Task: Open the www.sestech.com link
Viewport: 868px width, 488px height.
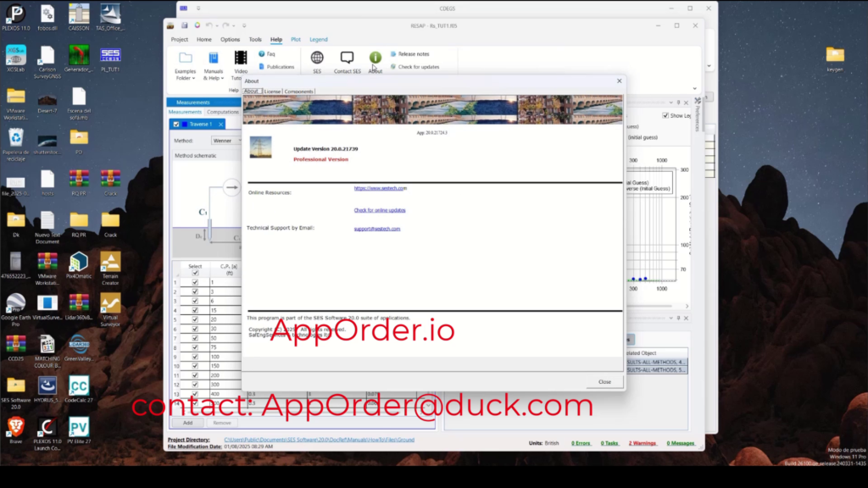Action: (x=381, y=188)
